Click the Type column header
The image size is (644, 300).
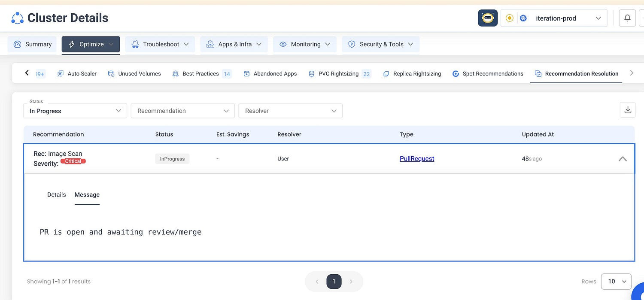(407, 134)
